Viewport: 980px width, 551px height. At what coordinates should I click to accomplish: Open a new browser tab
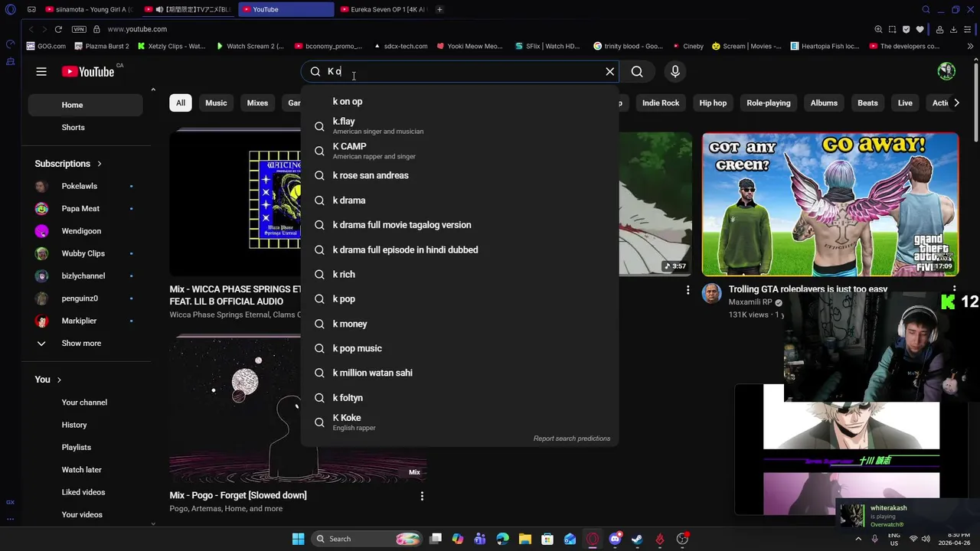tap(439, 9)
